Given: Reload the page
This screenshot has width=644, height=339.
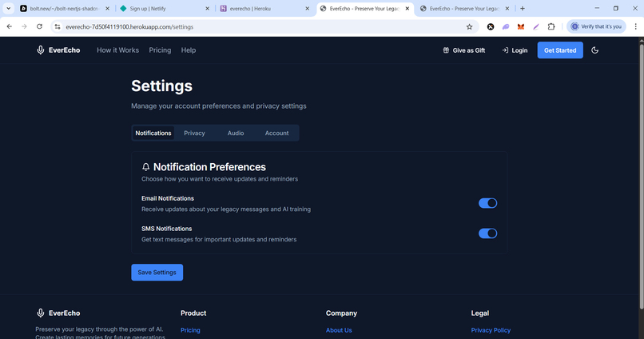Looking at the screenshot, I should point(39,26).
